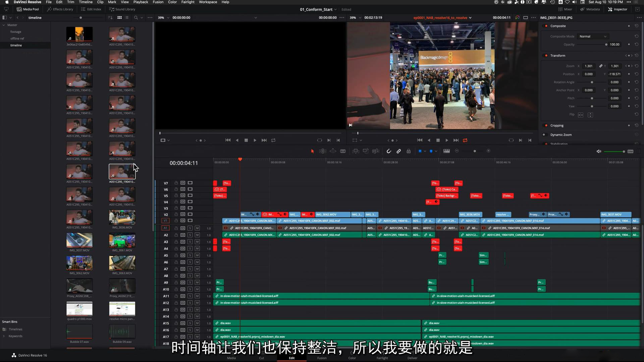Click the blue Flag icon

click(420, 151)
